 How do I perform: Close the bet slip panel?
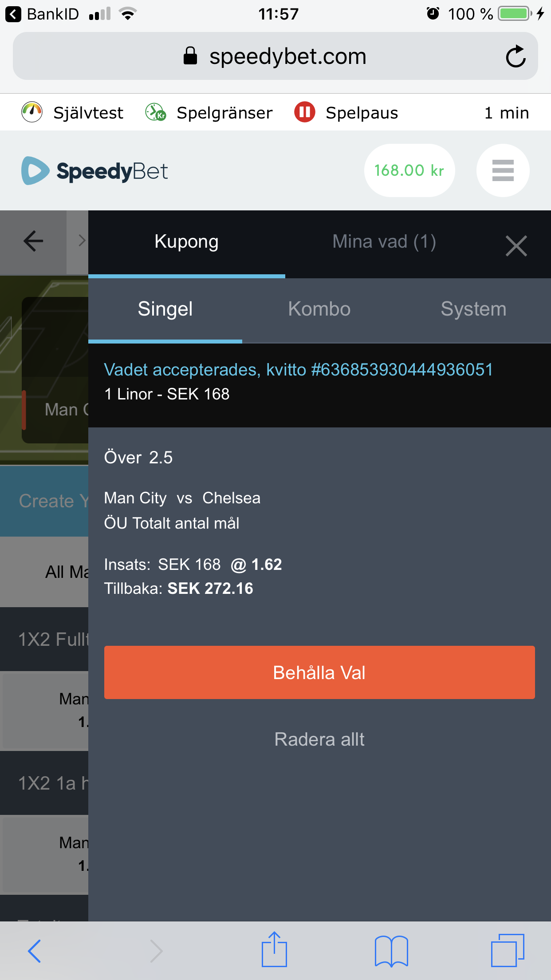coord(516,245)
